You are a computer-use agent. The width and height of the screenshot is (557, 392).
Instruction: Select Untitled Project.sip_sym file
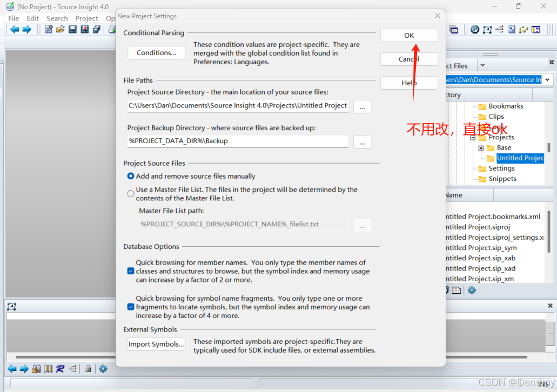pos(481,247)
